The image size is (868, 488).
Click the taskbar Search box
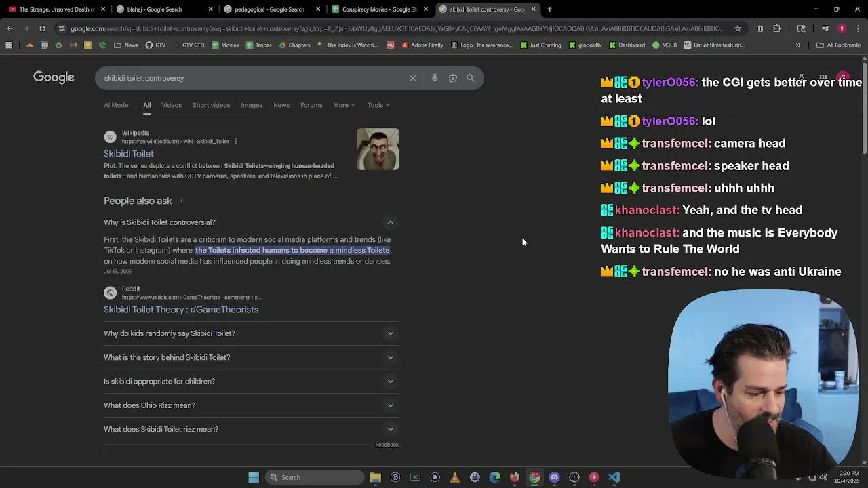coord(314,477)
